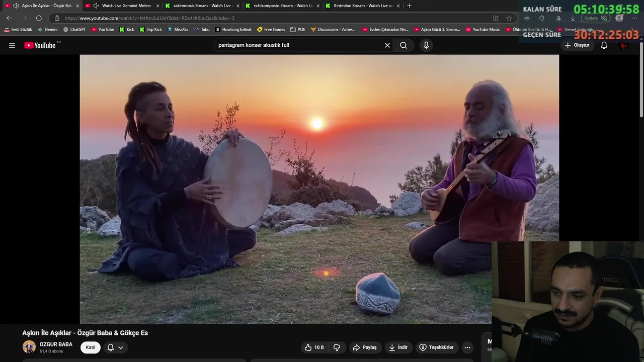Unmute the Watch Live Geminid Meteor tab
The width and height of the screenshot is (644, 362).
[x=96, y=6]
